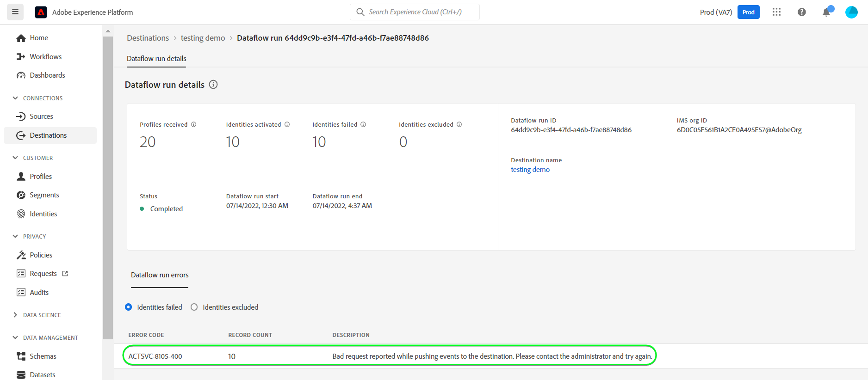Click the sidebar vertical scrollbar
Screen dimensions: 868x380
tap(108, 185)
